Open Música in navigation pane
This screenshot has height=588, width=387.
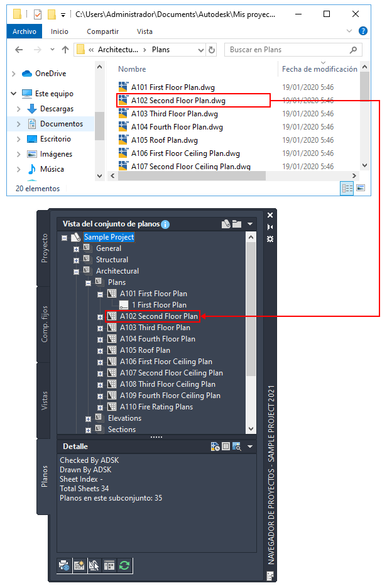click(52, 169)
